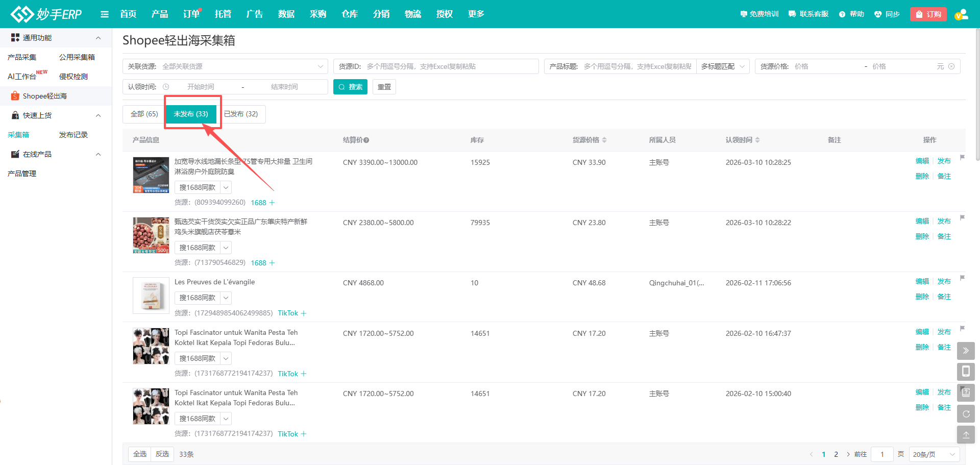Click the help question-mark icon next to 结算价
The width and height of the screenshot is (980, 465).
366,140
